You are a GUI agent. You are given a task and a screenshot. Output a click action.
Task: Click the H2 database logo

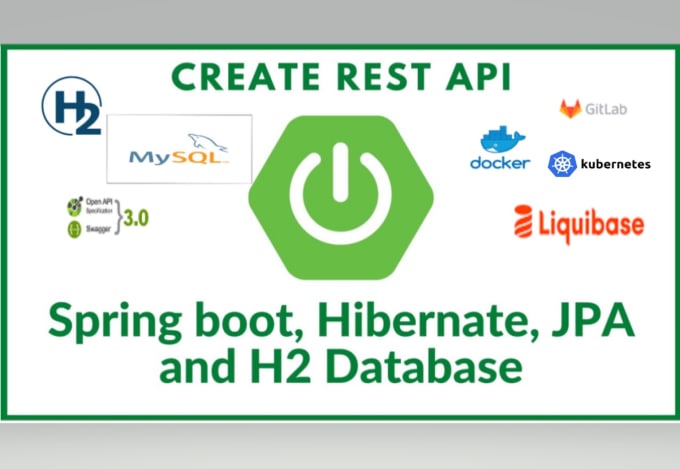tap(72, 106)
